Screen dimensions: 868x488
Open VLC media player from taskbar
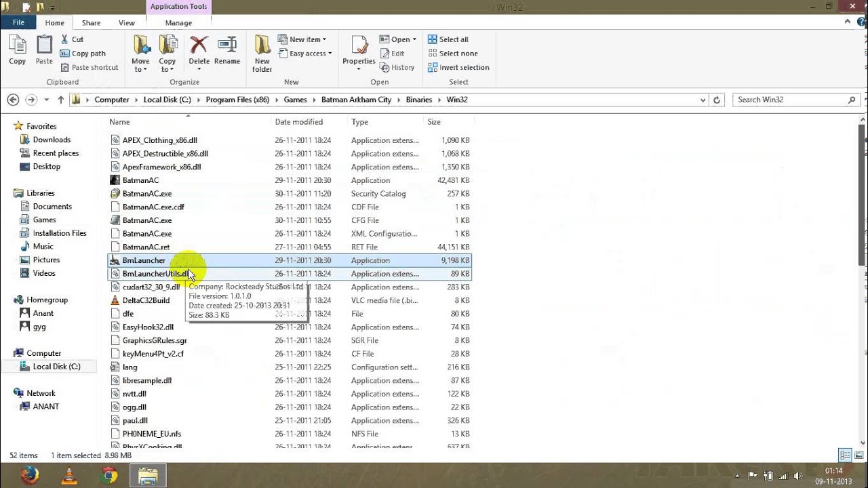[69, 476]
